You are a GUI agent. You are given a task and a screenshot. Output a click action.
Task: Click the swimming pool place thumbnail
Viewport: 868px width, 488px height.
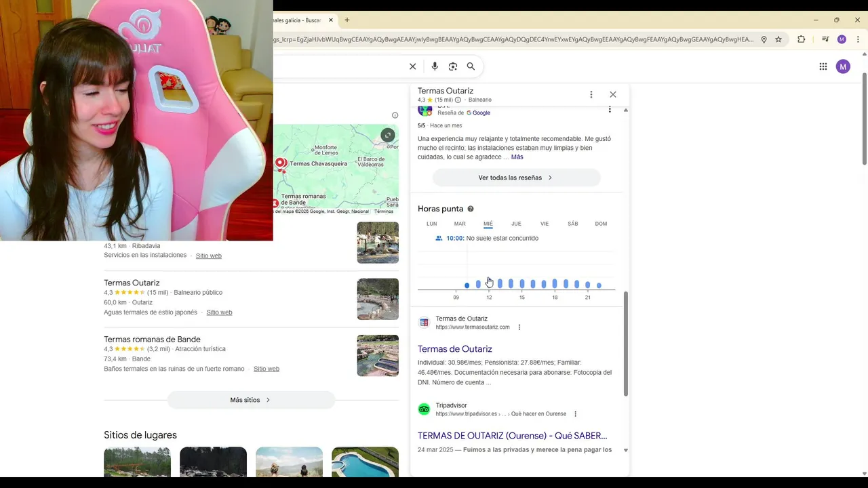point(365,462)
